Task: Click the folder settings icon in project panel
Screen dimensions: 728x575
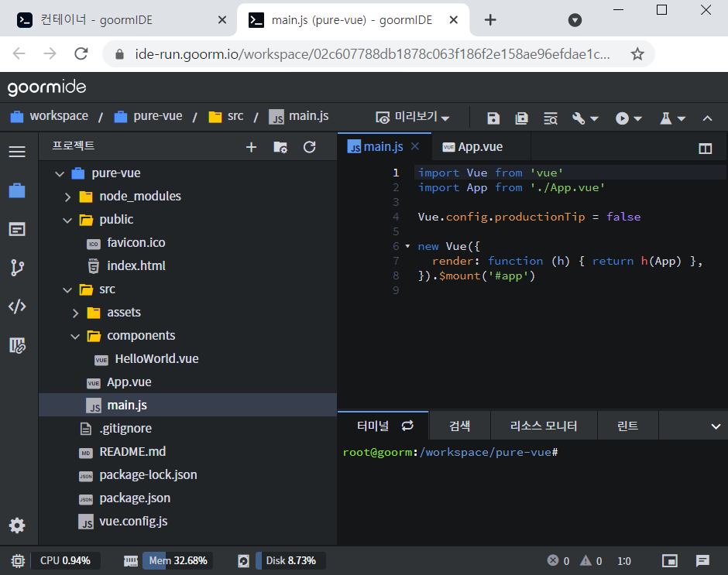Action: [x=280, y=147]
